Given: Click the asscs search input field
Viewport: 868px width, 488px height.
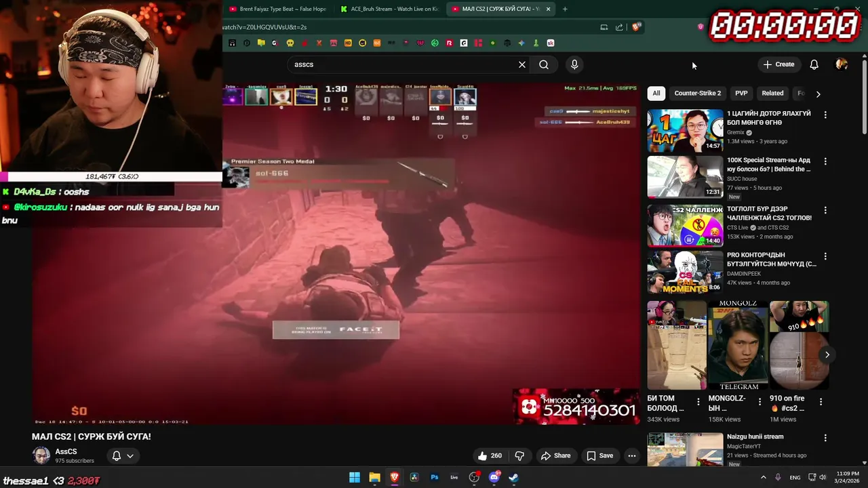Looking at the screenshot, I should pyautogui.click(x=403, y=64).
